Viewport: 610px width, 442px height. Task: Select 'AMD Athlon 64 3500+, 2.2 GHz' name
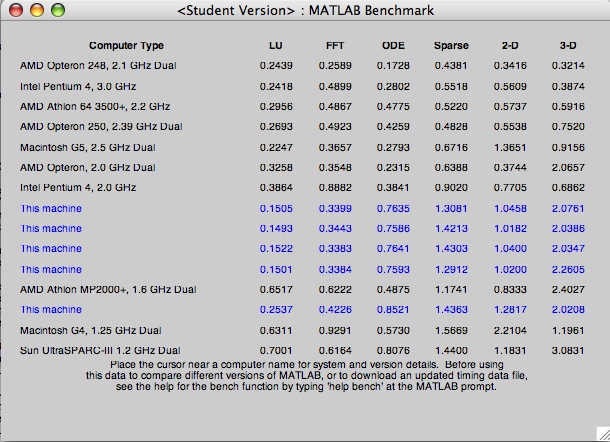[x=95, y=107]
